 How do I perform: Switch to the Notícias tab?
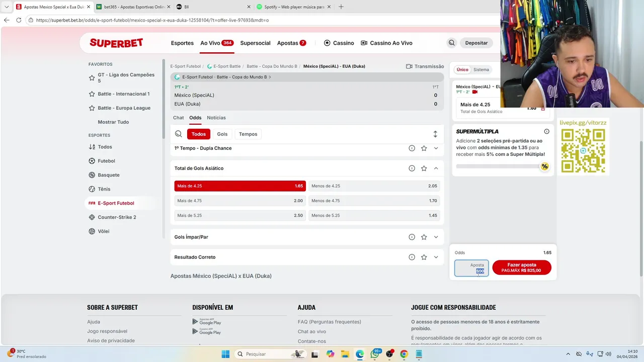pos(216,118)
